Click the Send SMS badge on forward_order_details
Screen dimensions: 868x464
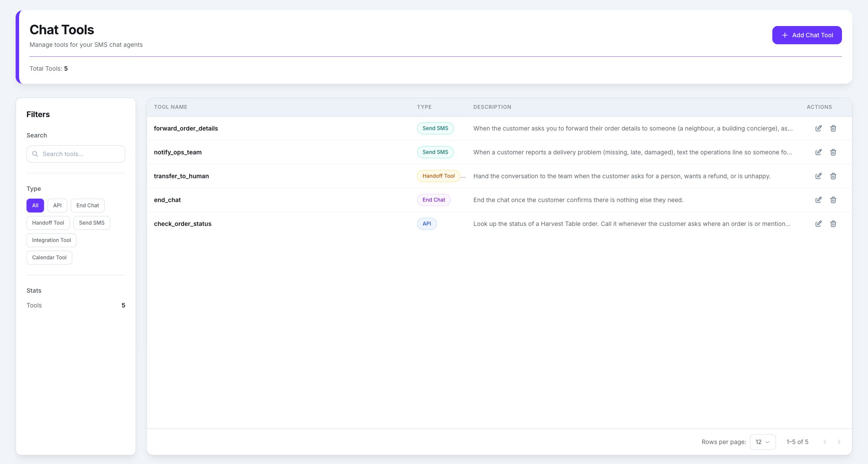click(x=435, y=128)
